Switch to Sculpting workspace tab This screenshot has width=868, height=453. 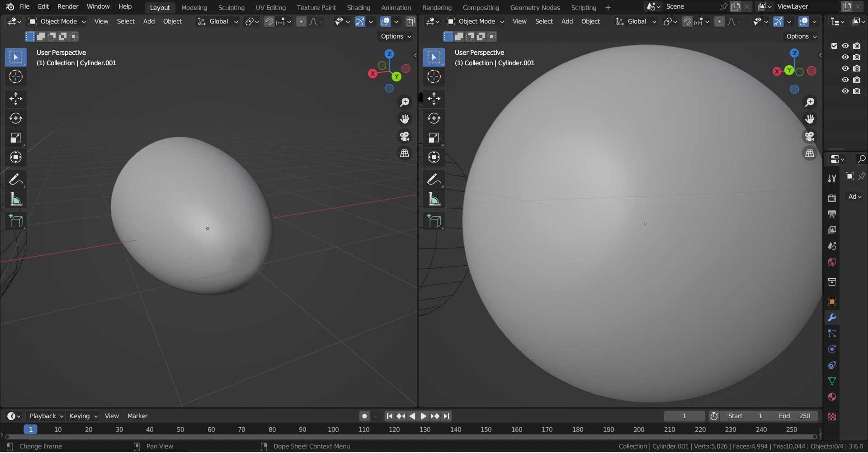[x=231, y=7]
